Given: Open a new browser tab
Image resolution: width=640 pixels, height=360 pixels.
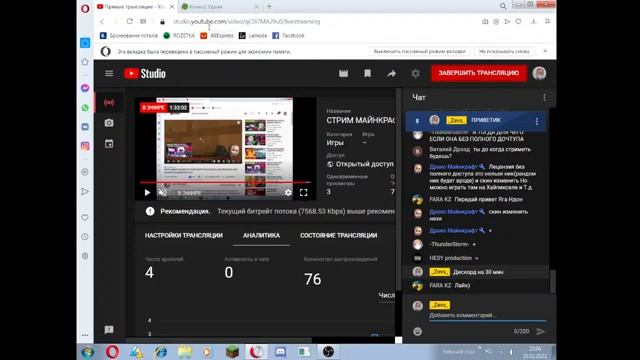Looking at the screenshot, I should (269, 7).
